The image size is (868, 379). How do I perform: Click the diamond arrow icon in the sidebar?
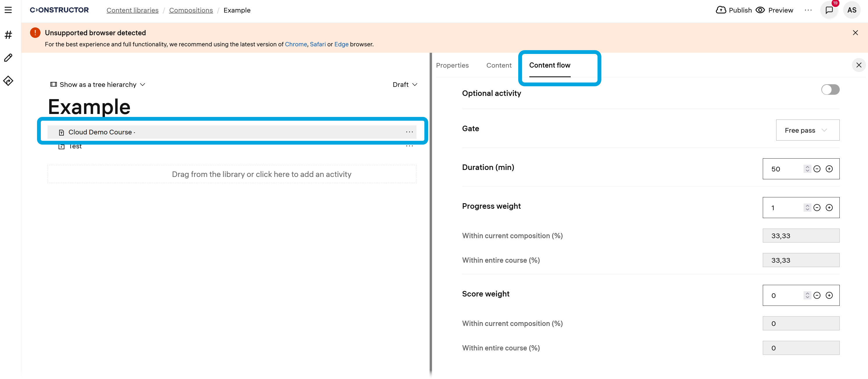coord(8,81)
